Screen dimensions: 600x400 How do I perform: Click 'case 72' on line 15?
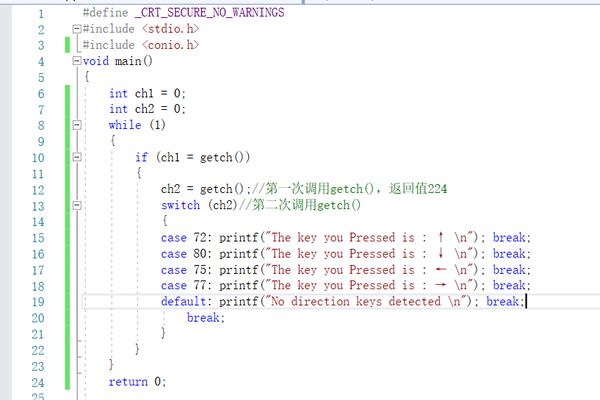(x=184, y=238)
